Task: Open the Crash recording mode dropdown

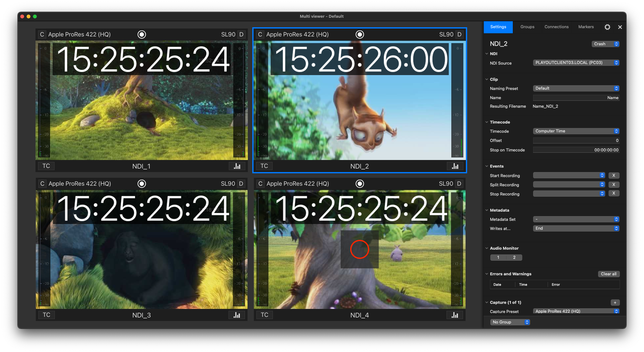Action: pos(605,44)
